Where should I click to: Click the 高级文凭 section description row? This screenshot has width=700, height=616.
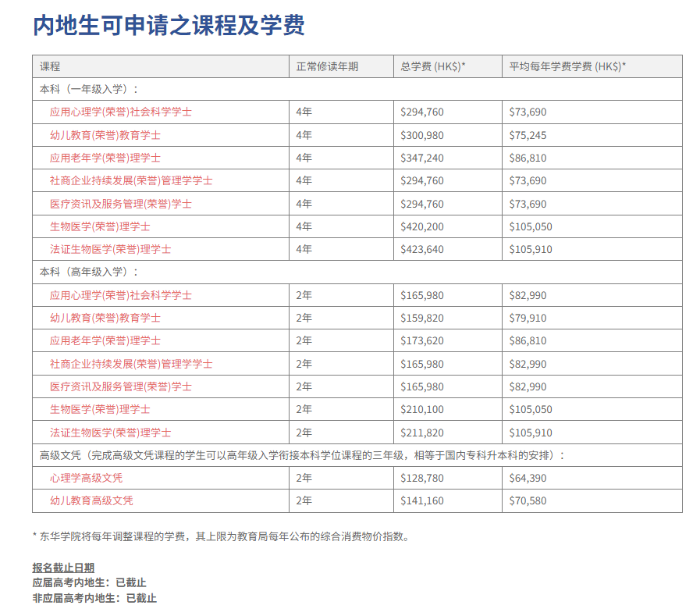click(357, 456)
